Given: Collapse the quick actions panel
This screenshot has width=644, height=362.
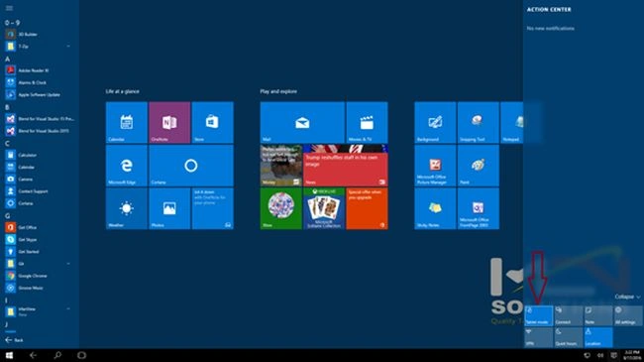Looking at the screenshot, I should [627, 297].
